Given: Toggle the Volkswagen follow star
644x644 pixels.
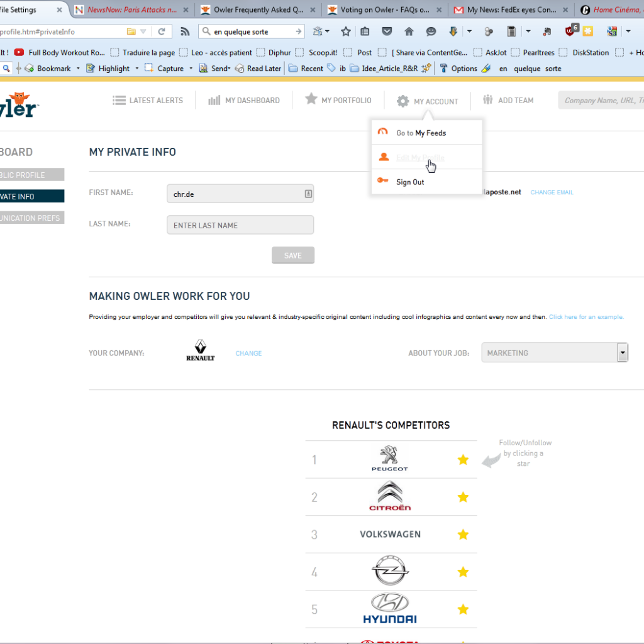Looking at the screenshot, I should tap(463, 535).
